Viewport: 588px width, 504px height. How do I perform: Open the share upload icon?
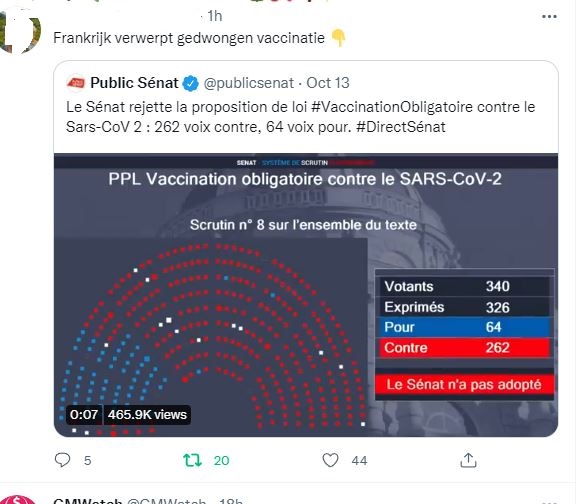point(468,460)
